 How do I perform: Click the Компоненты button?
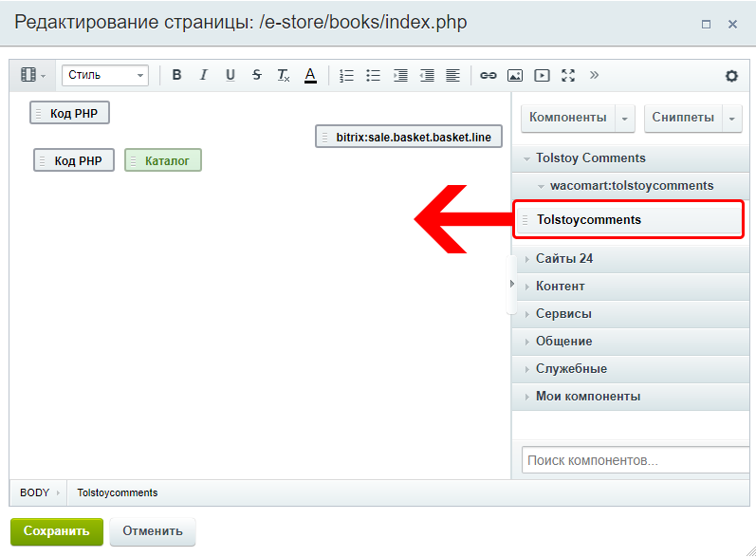coord(567,118)
